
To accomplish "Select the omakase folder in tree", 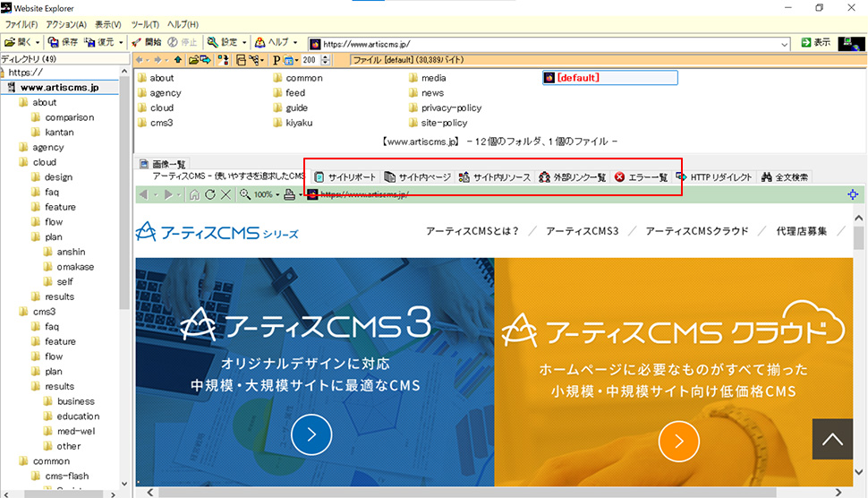I will (x=69, y=267).
